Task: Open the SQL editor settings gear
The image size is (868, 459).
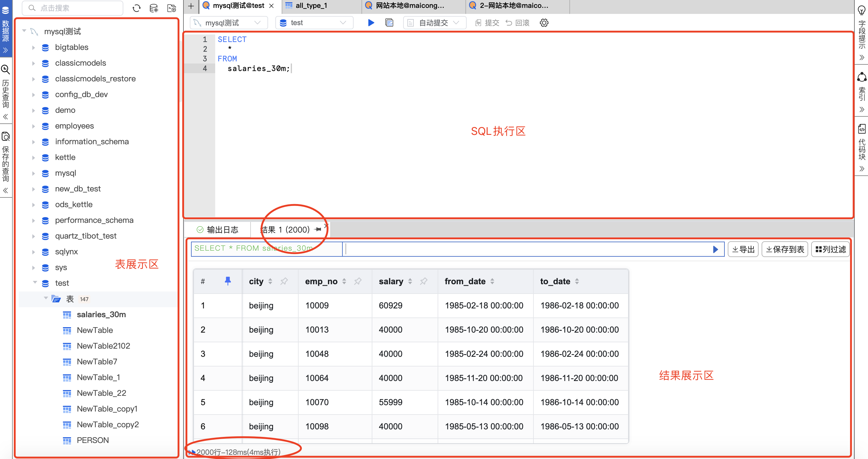Action: coord(544,23)
